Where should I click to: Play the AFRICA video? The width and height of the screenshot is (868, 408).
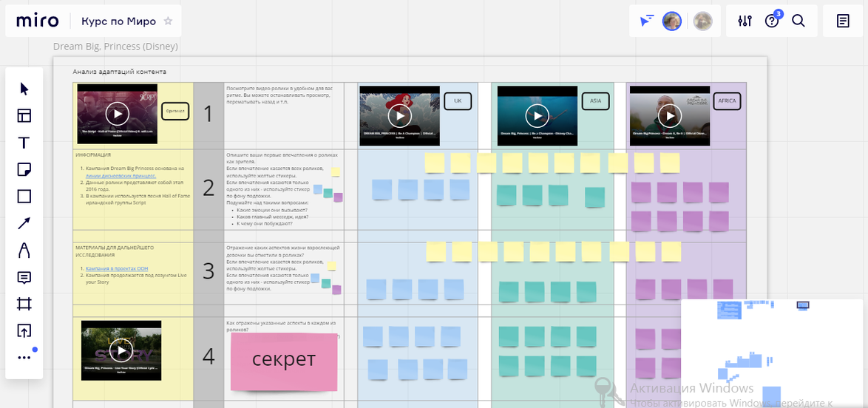pyautogui.click(x=670, y=116)
